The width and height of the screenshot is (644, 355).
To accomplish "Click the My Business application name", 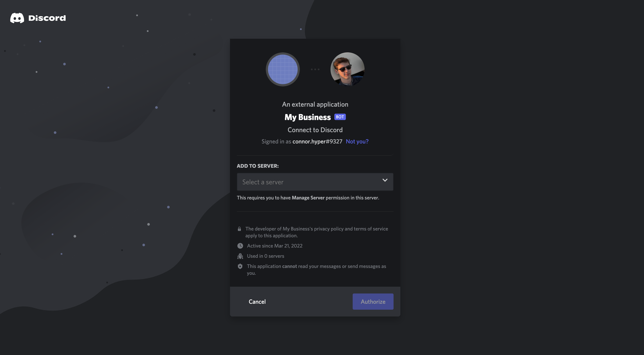I will [x=308, y=117].
